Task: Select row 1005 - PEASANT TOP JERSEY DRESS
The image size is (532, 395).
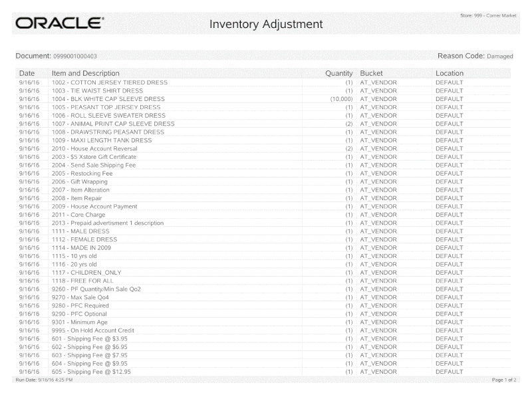Action: [x=263, y=107]
